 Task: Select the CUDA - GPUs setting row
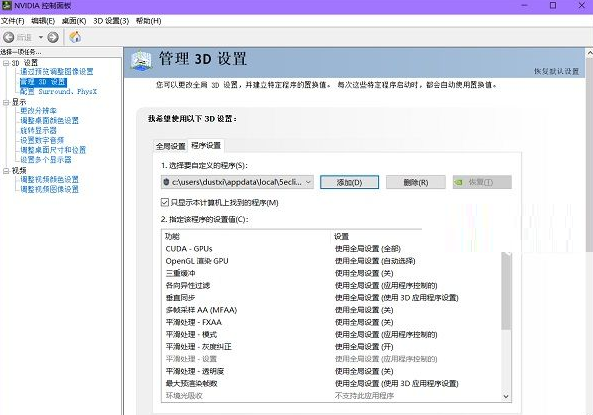[x=331, y=249]
